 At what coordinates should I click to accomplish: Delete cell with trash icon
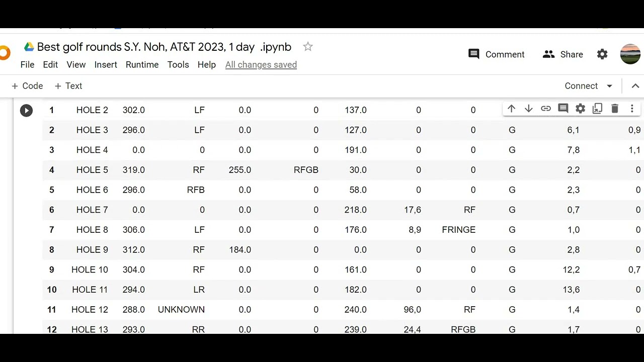[614, 109]
